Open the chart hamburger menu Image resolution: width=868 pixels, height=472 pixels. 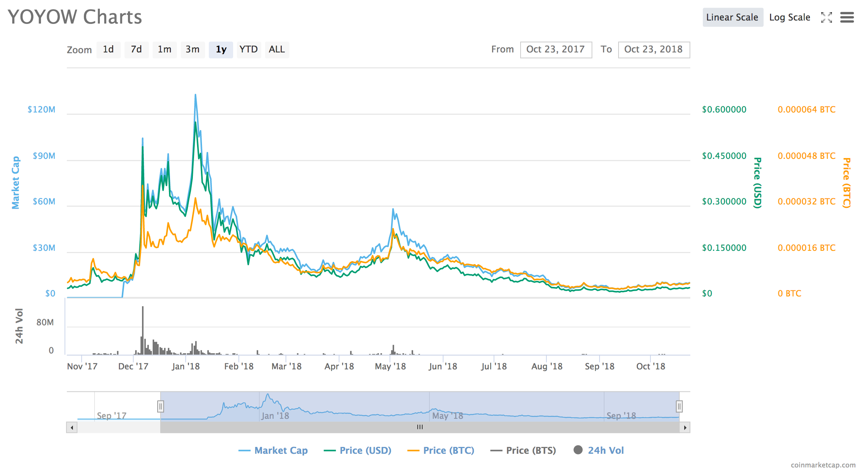847,17
